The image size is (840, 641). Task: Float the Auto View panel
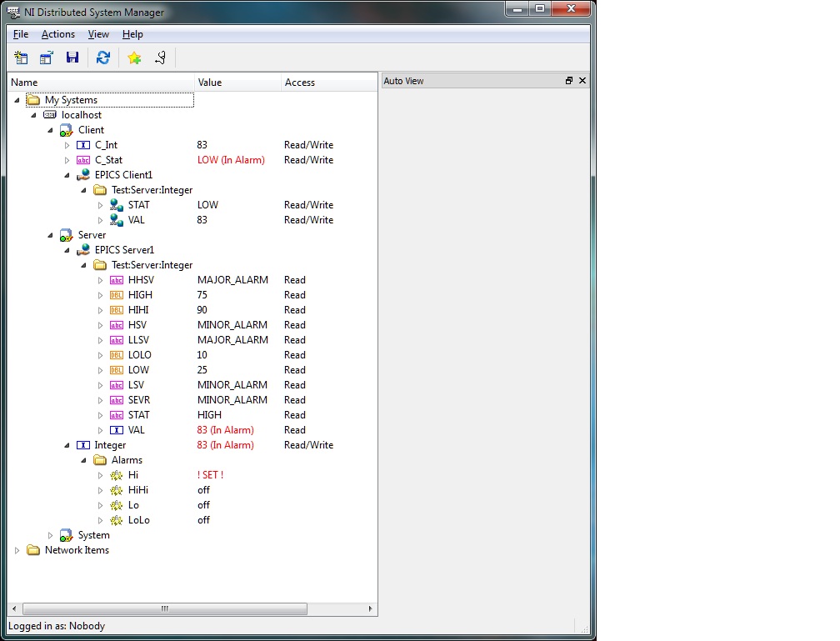pos(569,81)
